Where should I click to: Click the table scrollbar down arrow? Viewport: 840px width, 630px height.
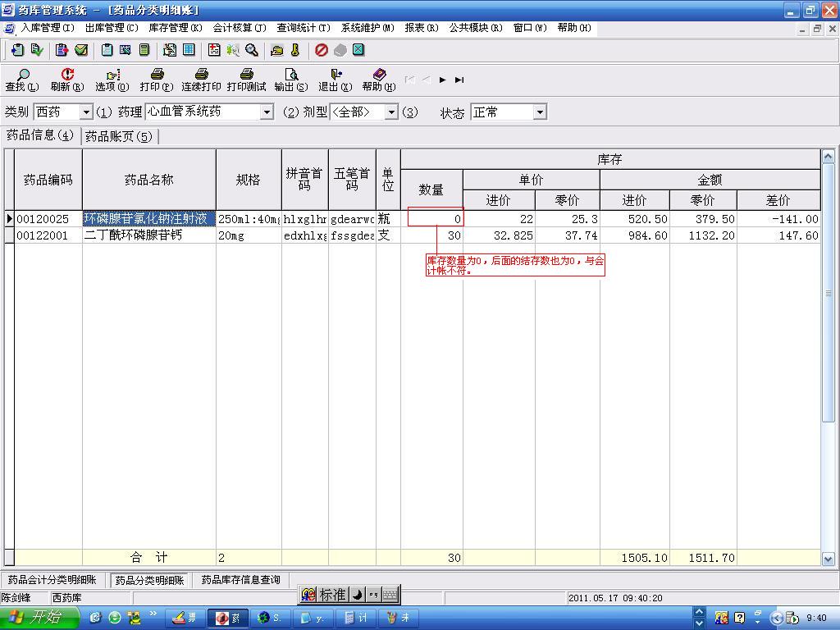pos(828,559)
